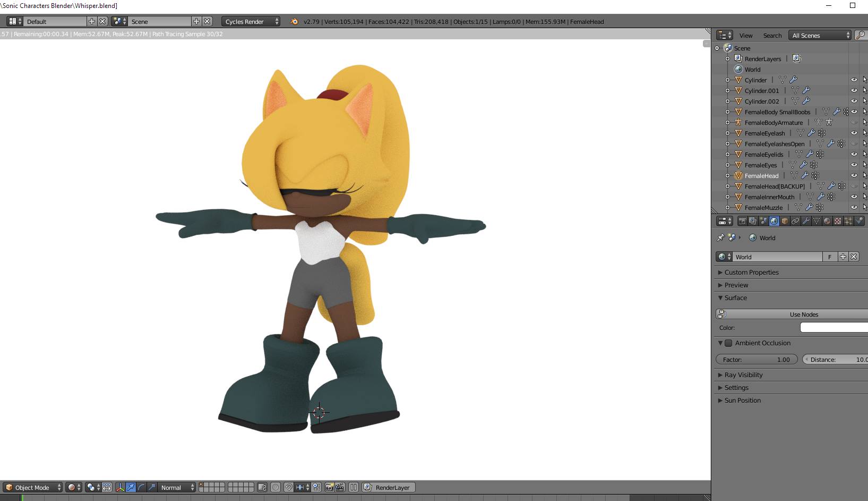The image size is (868, 501).
Task: Click the OpenGL render image camera icon
Action: [329, 487]
